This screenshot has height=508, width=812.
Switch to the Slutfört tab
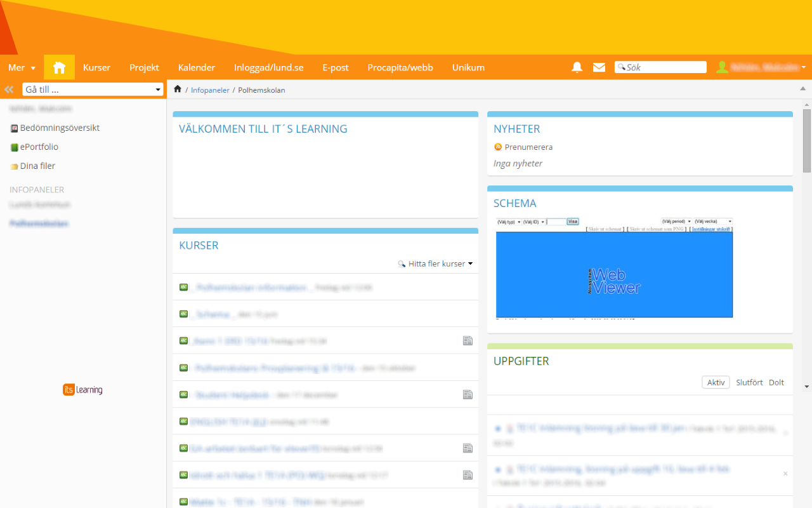[749, 382]
